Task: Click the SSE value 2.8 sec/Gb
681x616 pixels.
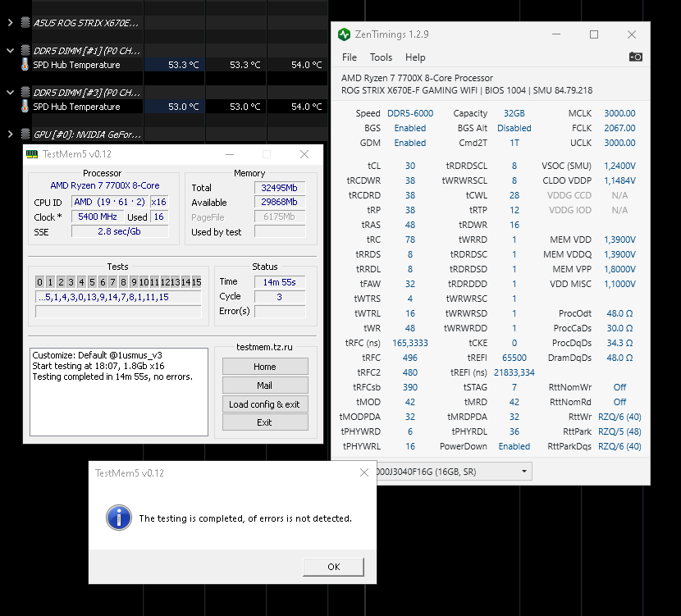Action: [120, 231]
